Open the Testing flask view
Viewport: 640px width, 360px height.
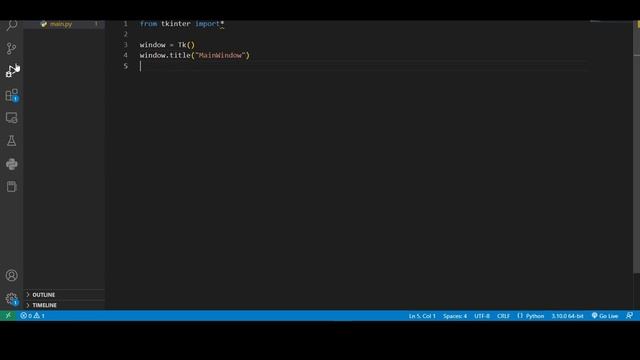pos(11,141)
